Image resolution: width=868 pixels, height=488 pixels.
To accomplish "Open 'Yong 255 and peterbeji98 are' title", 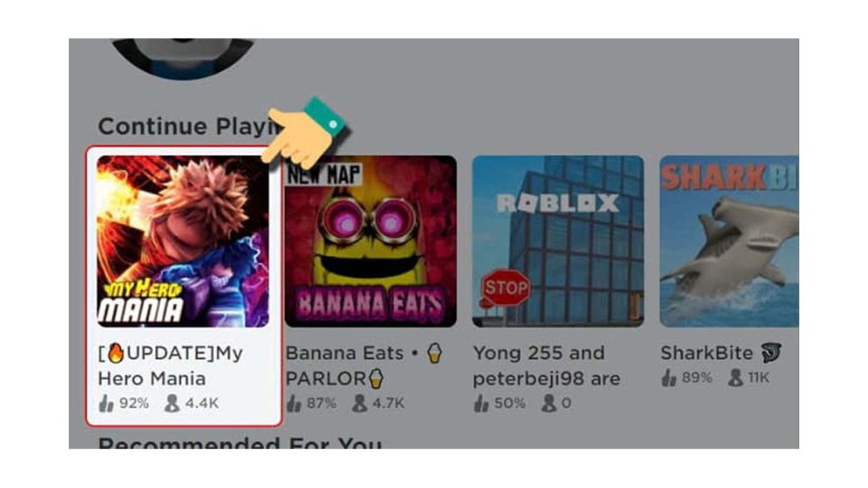I will [x=546, y=366].
